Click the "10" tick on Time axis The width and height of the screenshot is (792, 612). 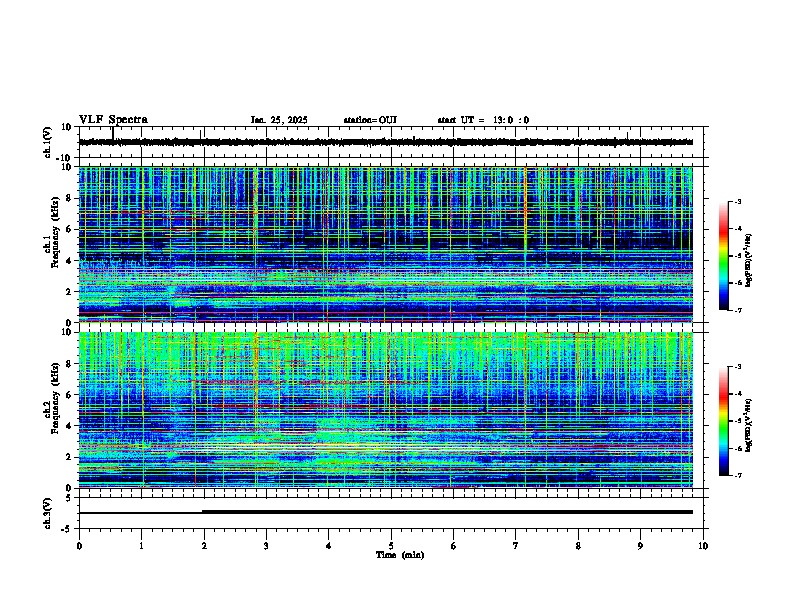coord(703,546)
